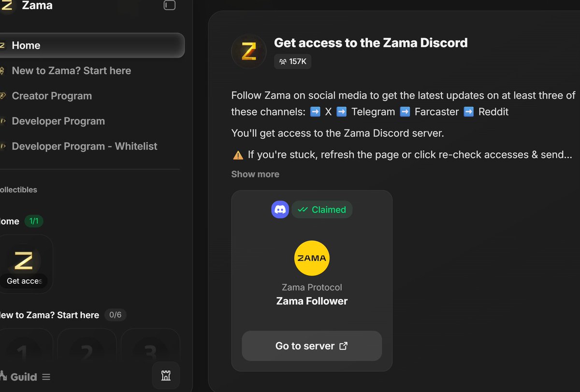Collapse the sidebar with the panel icon

tap(169, 5)
